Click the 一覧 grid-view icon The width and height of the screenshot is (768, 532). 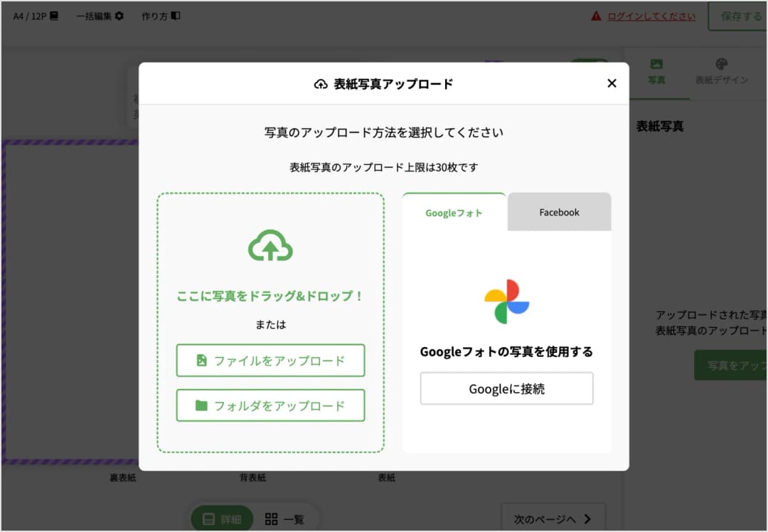[272, 519]
